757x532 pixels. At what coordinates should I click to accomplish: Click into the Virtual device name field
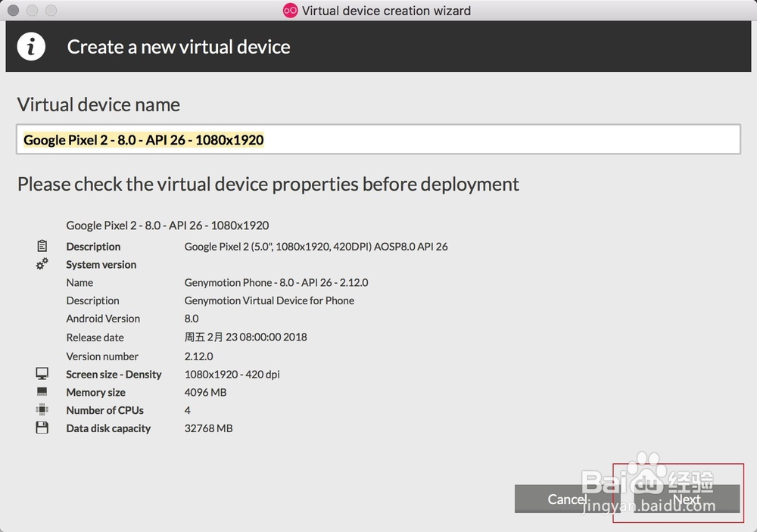378,140
